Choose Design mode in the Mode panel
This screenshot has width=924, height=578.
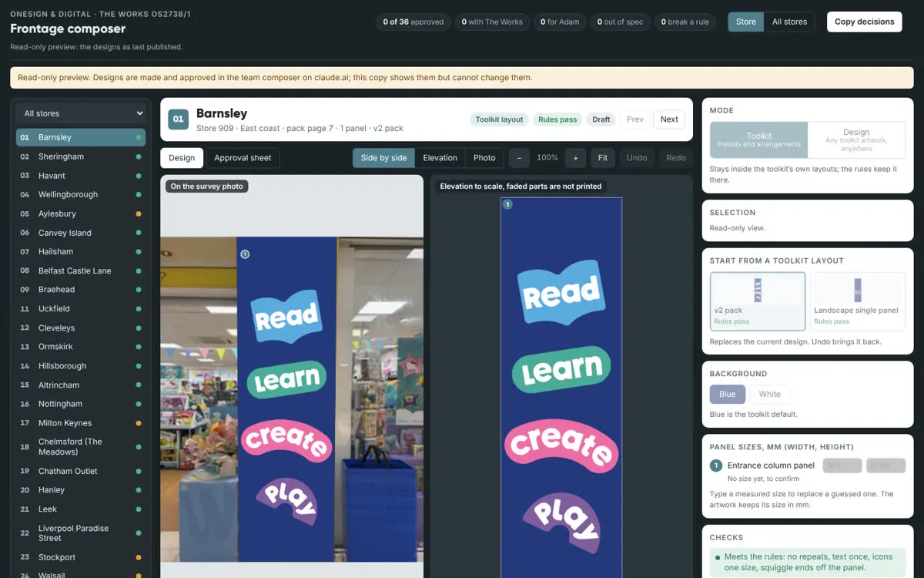coord(856,139)
